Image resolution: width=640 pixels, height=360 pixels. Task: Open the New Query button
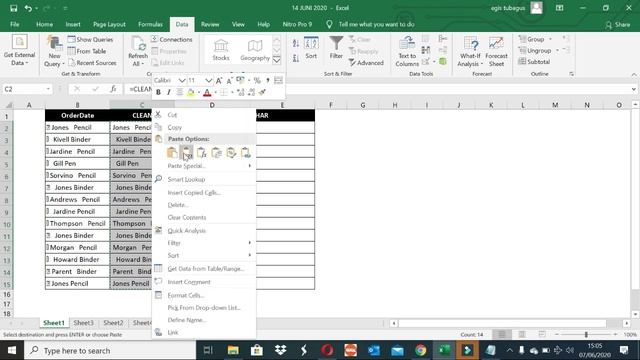pos(54,51)
